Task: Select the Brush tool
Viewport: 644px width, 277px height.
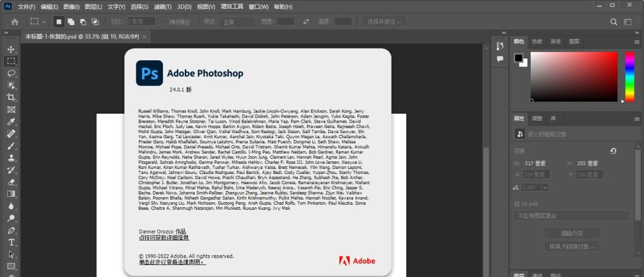Action: [11, 146]
